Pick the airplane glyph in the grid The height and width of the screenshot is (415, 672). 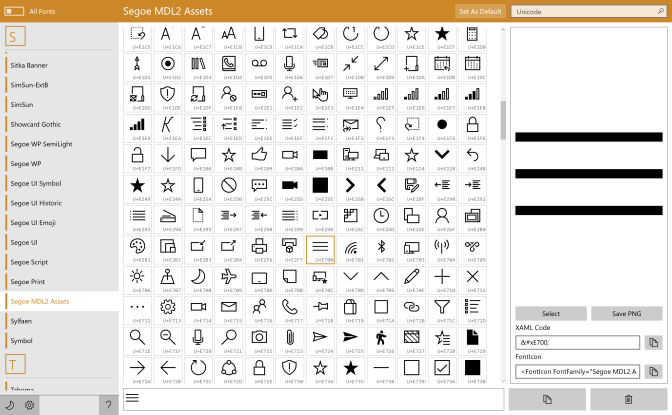(229, 280)
